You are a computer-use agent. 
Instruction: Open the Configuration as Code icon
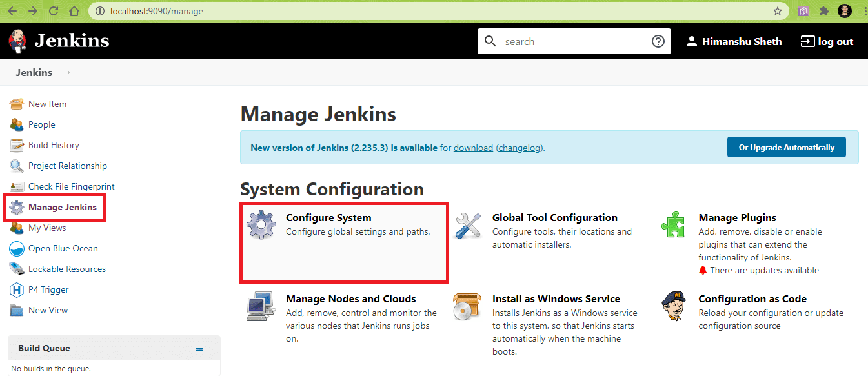pos(674,306)
